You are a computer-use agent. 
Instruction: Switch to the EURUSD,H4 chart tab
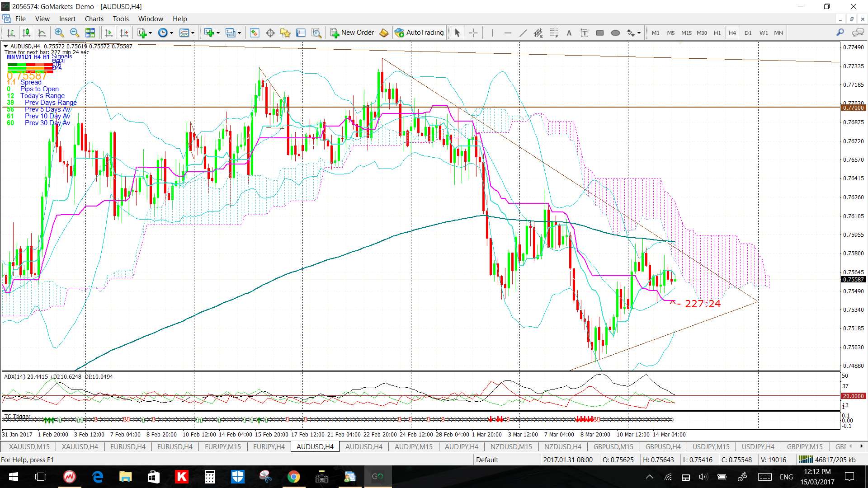128,446
